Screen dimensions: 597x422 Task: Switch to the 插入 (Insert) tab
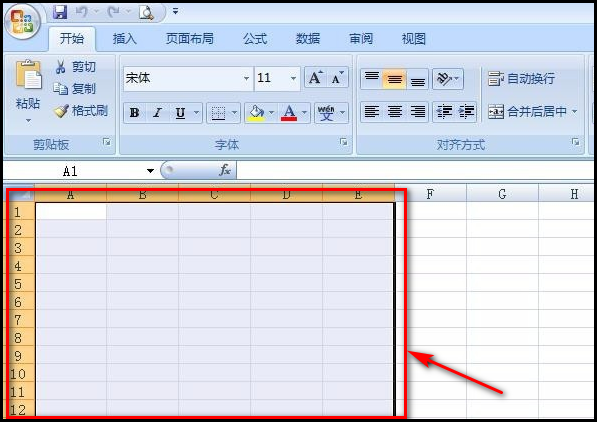pos(124,38)
